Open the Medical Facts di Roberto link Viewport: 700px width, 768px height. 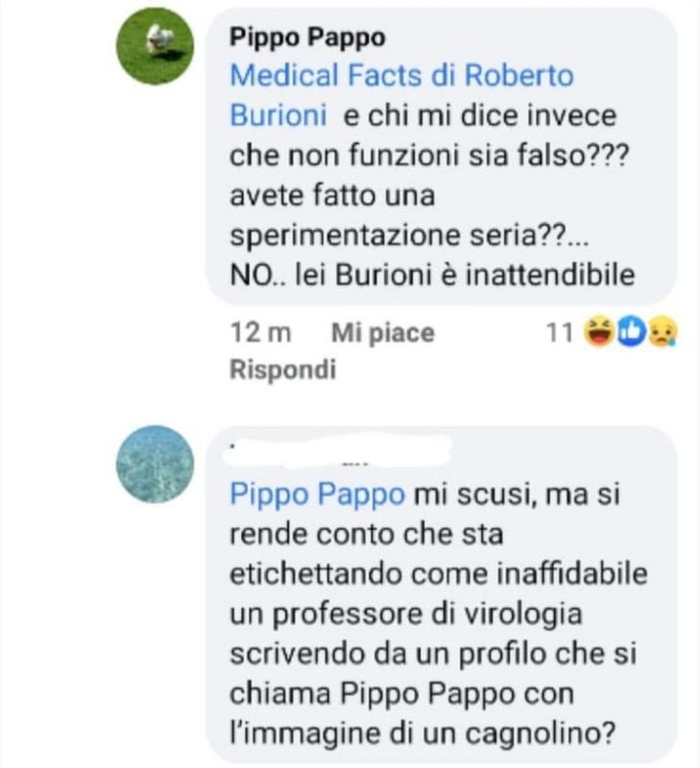(x=401, y=76)
